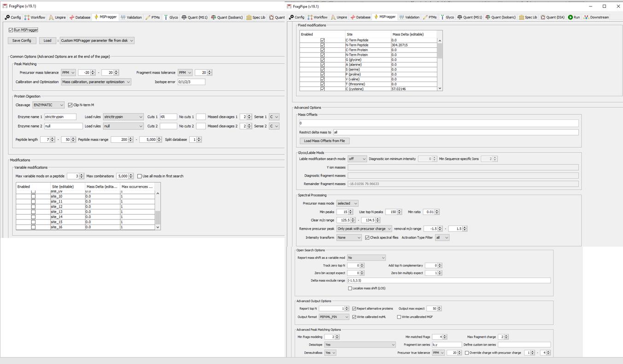Uncheck Report alternative proteins
The width and height of the screenshot is (623, 364).
(x=354, y=308)
